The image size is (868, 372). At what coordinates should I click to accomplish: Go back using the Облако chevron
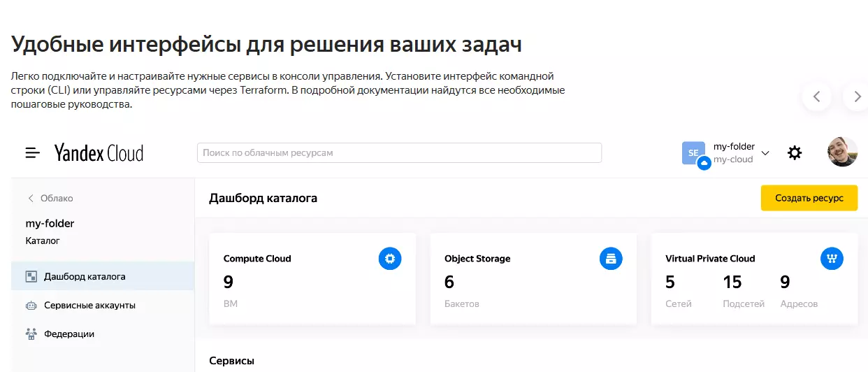[31, 198]
